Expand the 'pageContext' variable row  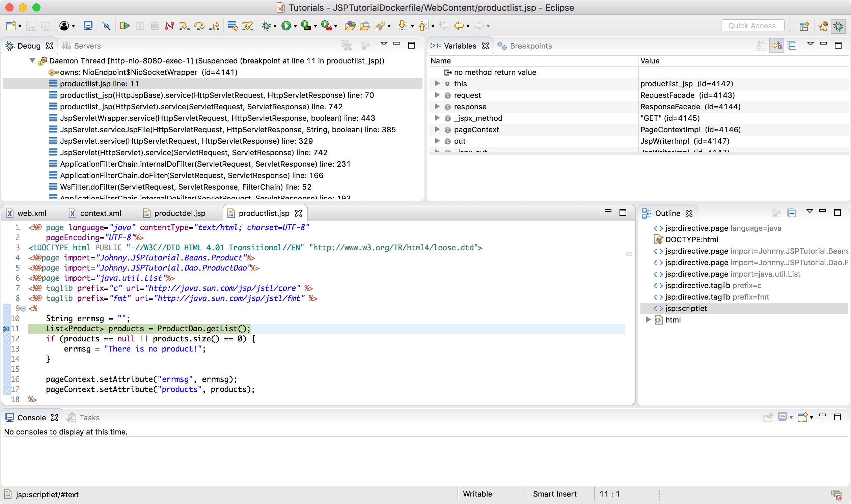tap(437, 130)
